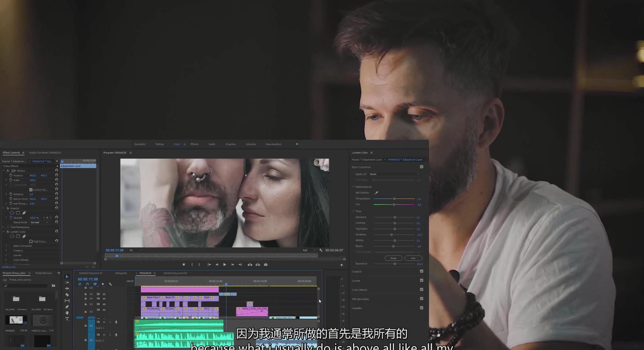Hide track V4 with eye toggle

coord(104,299)
